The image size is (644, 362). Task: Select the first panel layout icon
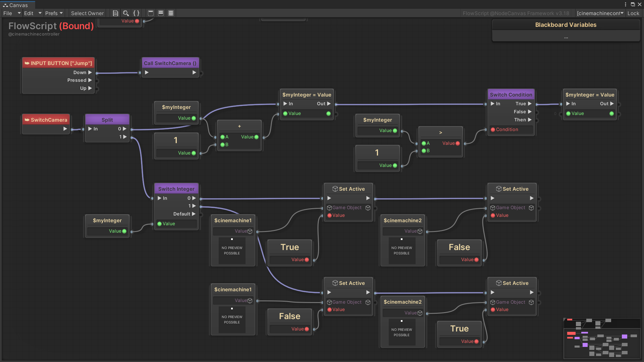point(150,13)
